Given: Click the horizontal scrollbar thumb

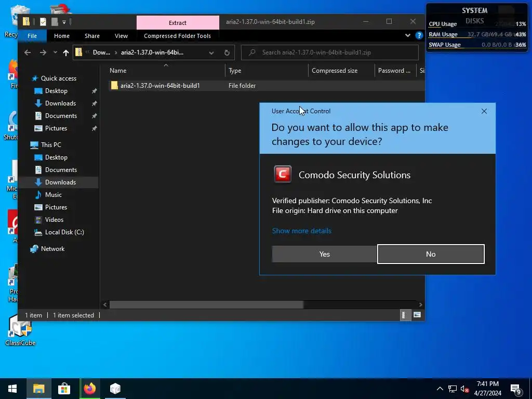Looking at the screenshot, I should (x=206, y=304).
